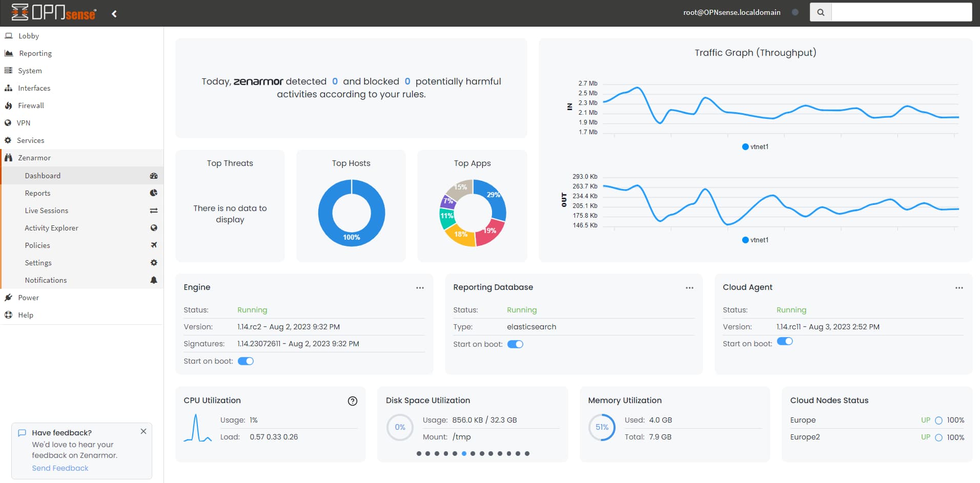Select a pagination dot in Disk Space card

(x=463, y=453)
